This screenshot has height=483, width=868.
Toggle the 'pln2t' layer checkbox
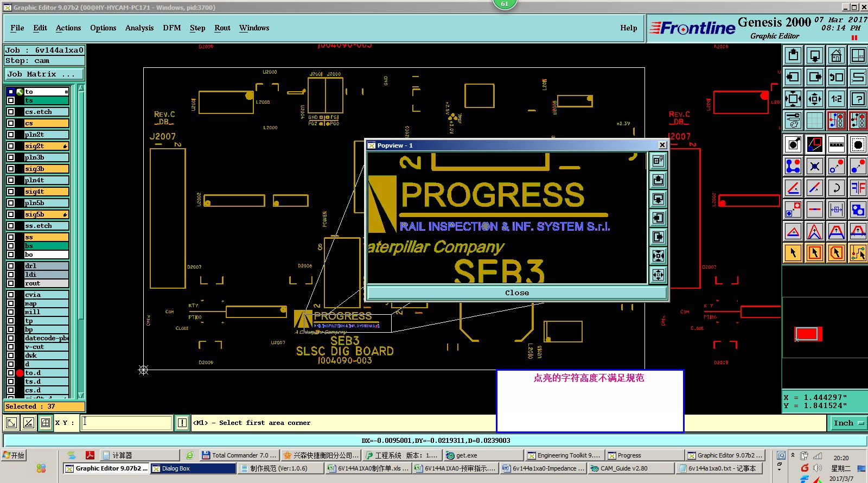[x=11, y=135]
